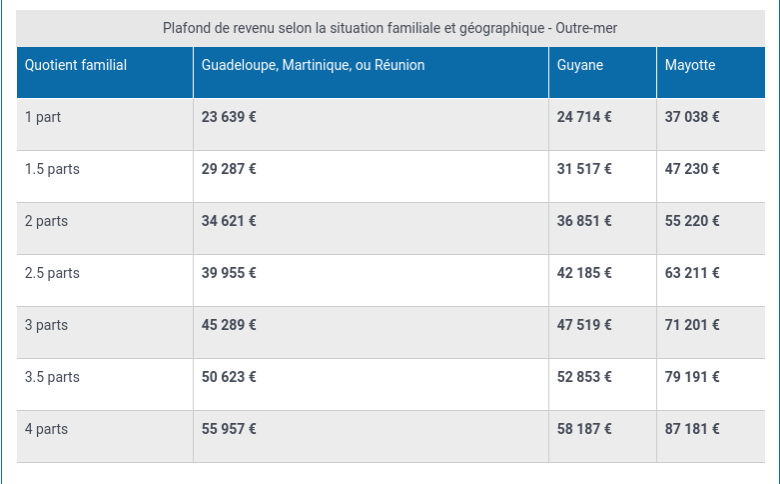
Task: Select the Guadeloupe, Martinique, ou Réunion header
Action: pyautogui.click(x=371, y=73)
